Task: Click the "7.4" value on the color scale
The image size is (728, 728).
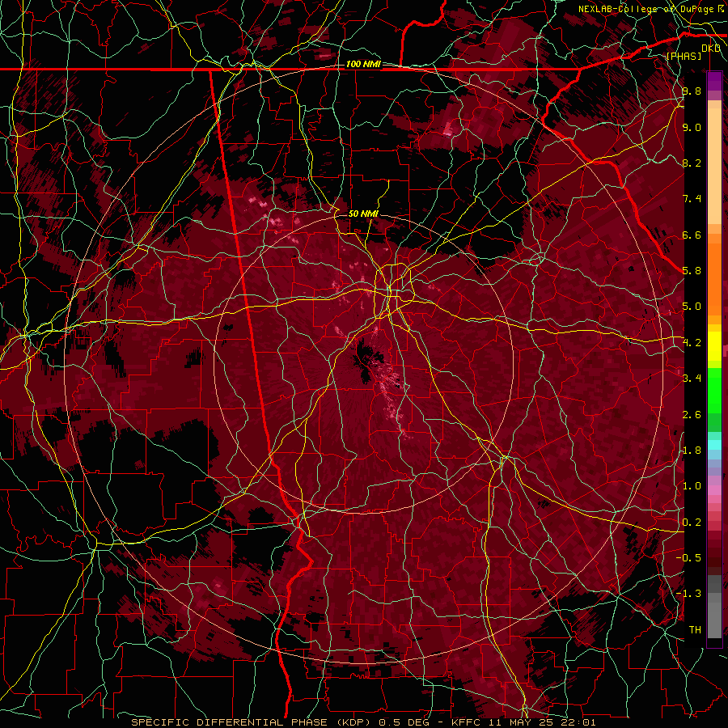Action: 692,199
